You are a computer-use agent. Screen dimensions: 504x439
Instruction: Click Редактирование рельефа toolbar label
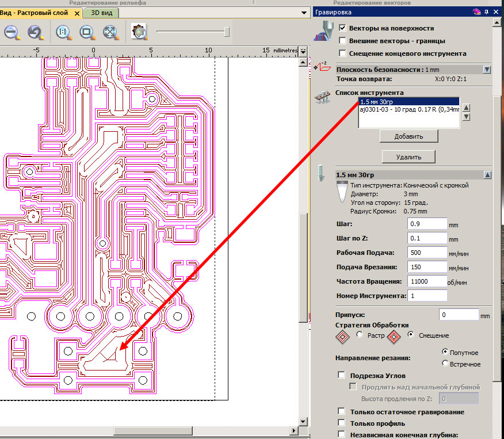click(x=108, y=2)
